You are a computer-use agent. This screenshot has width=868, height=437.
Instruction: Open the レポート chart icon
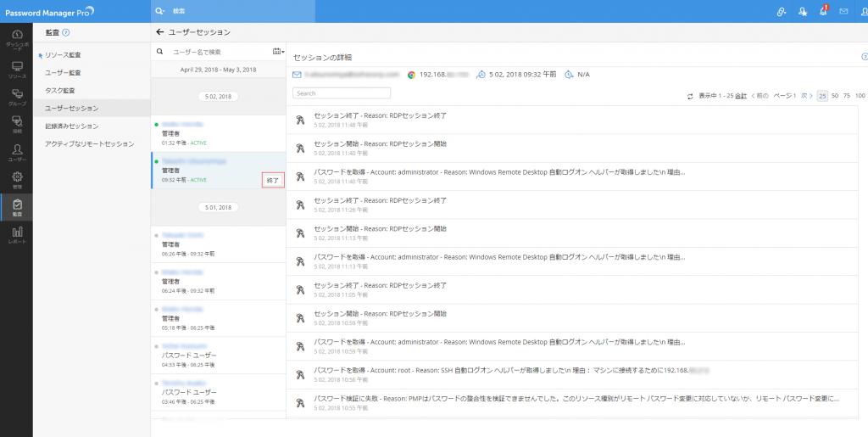[16, 233]
